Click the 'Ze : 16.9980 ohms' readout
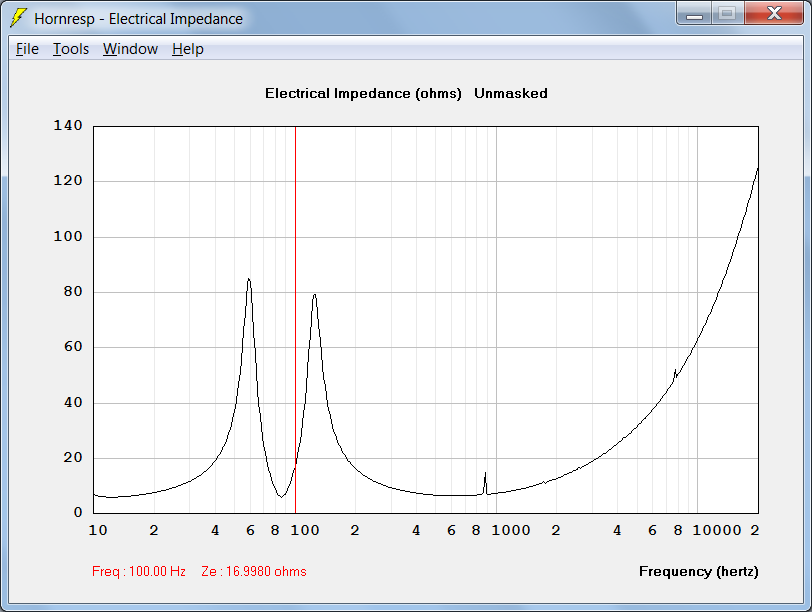 (x=254, y=571)
